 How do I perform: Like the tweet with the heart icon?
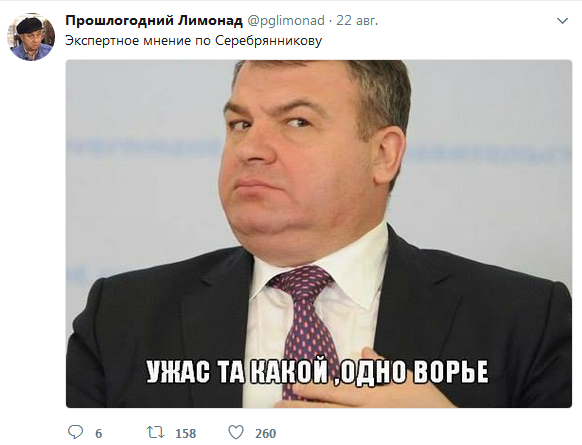(x=236, y=432)
